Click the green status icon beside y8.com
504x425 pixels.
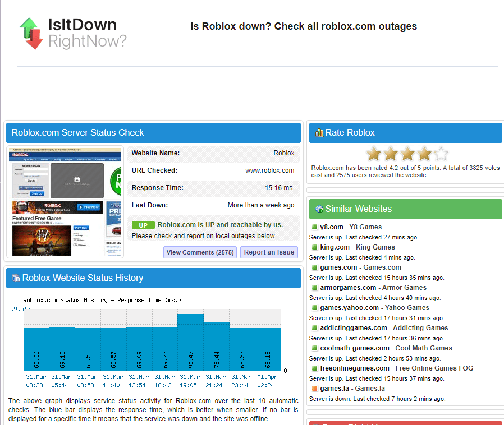tap(315, 227)
